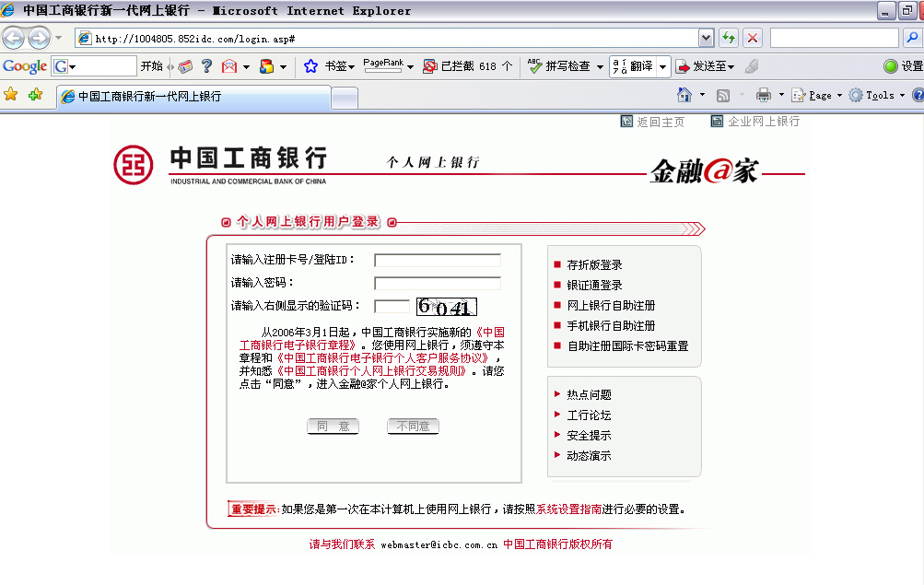Click the password input field
Image resolution: width=924 pixels, height=585 pixels.
[x=438, y=284]
